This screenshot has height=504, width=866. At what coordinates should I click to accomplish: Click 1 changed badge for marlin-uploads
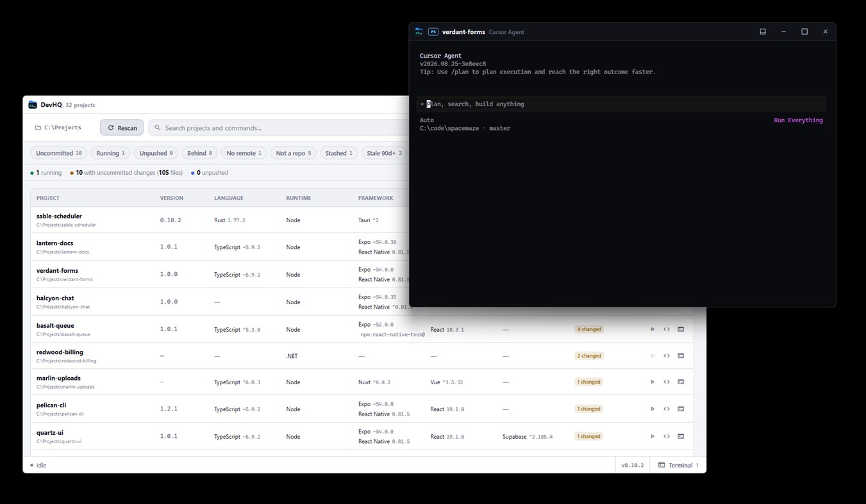(x=589, y=382)
